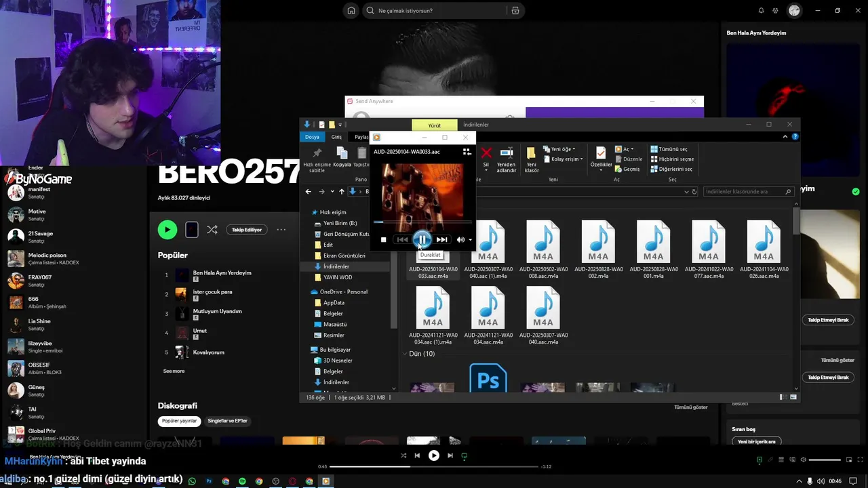Click the red Sil delete icon
Viewport: 868px width, 488px height.
[x=486, y=157]
